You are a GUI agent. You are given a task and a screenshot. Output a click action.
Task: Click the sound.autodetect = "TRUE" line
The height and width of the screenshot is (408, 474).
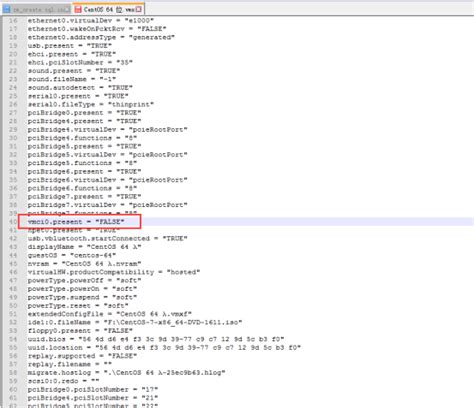click(x=80, y=88)
